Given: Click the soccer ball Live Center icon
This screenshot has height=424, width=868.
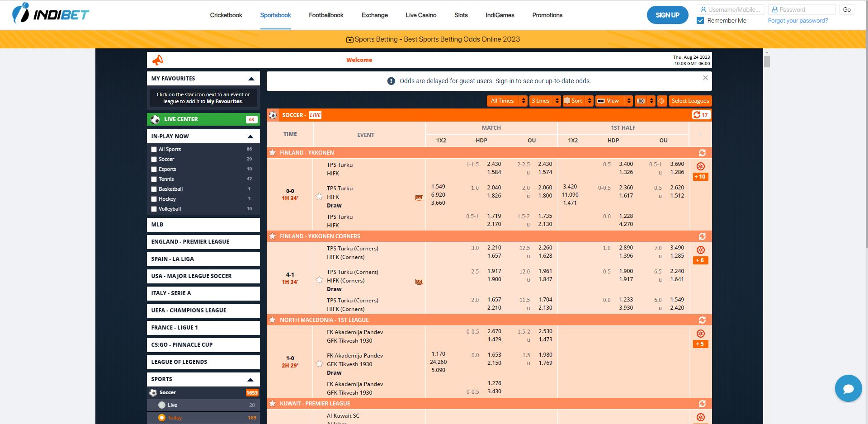Looking at the screenshot, I should [155, 119].
